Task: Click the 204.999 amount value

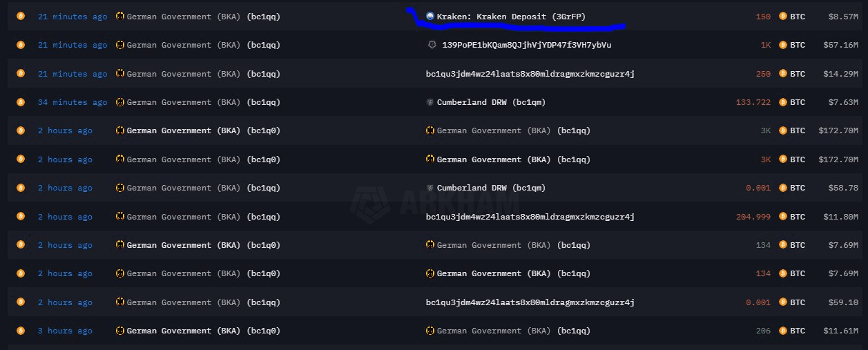Action: point(753,217)
